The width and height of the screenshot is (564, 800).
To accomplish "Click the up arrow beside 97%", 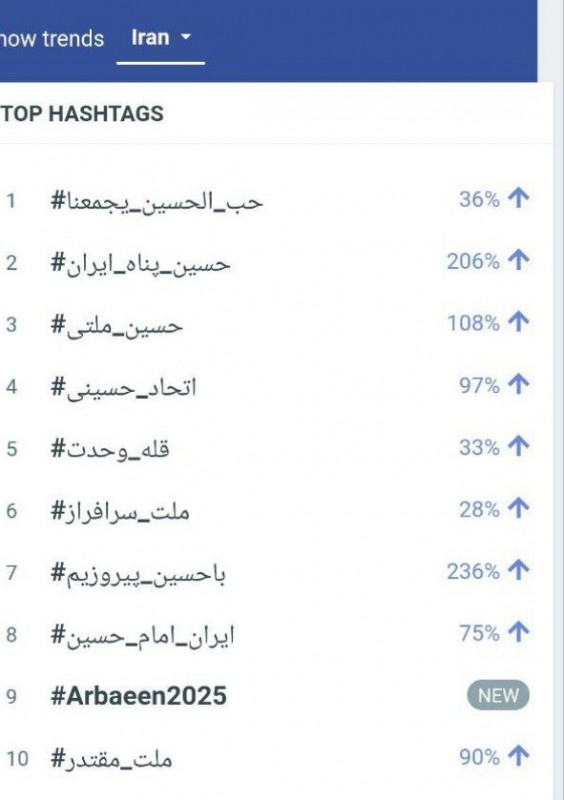I will coord(519,385).
